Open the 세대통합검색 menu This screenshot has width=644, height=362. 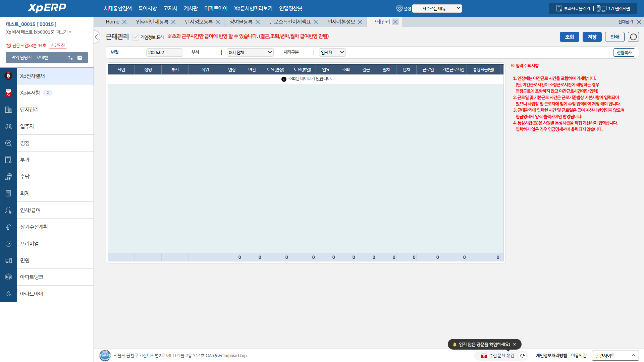point(118,8)
